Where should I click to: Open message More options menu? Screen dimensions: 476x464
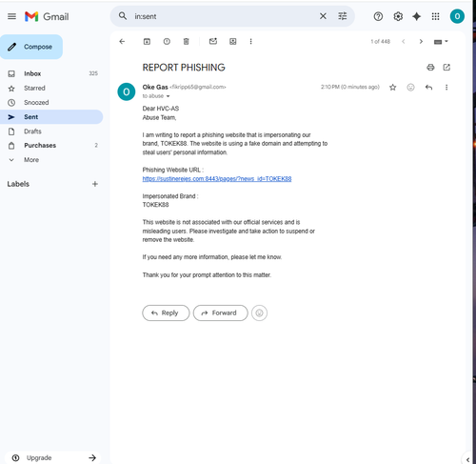pyautogui.click(x=446, y=88)
